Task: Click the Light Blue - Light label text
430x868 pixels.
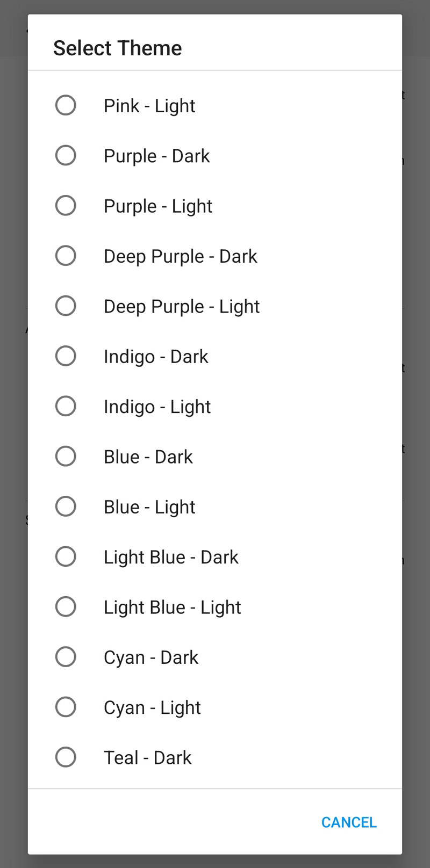Action: (172, 607)
